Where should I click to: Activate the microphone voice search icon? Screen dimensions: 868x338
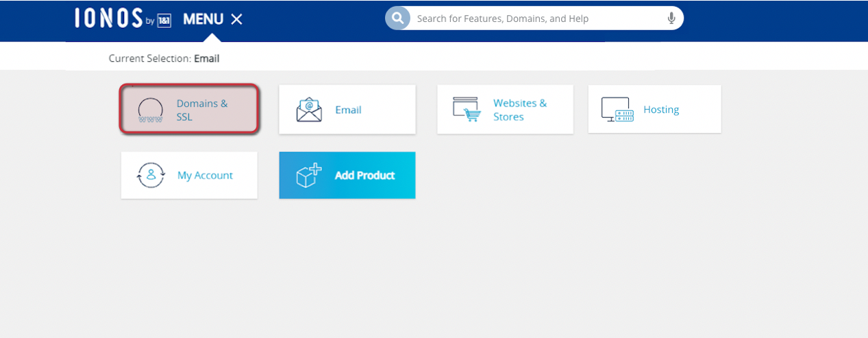pos(671,19)
